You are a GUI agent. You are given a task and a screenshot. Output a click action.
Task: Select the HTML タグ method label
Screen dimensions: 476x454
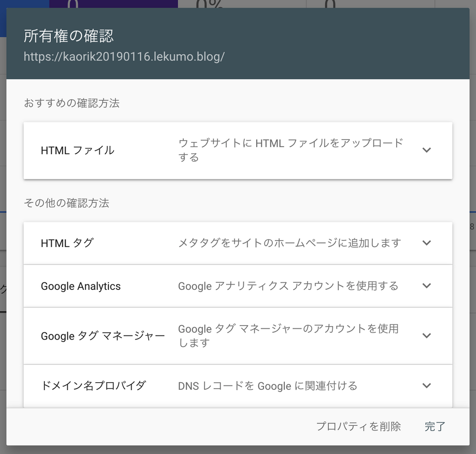point(67,243)
